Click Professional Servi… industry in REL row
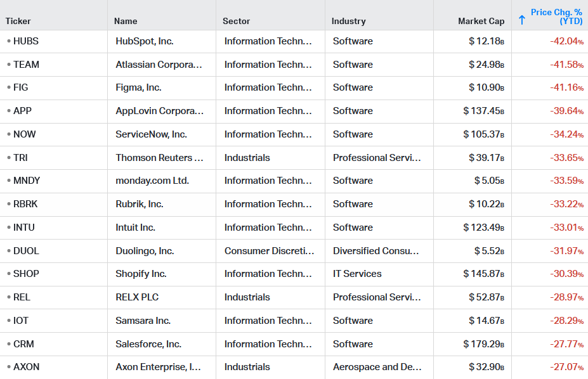Screen dimensions: 588x379 pos(377,297)
